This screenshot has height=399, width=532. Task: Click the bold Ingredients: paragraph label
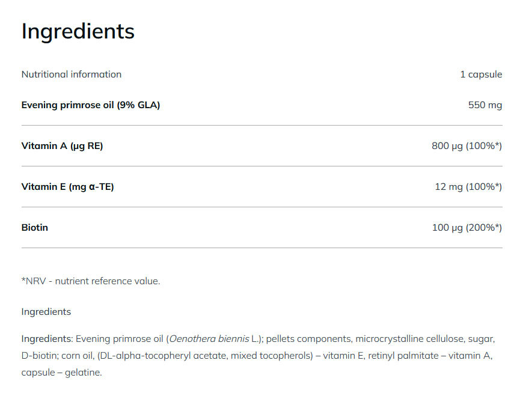point(47,339)
